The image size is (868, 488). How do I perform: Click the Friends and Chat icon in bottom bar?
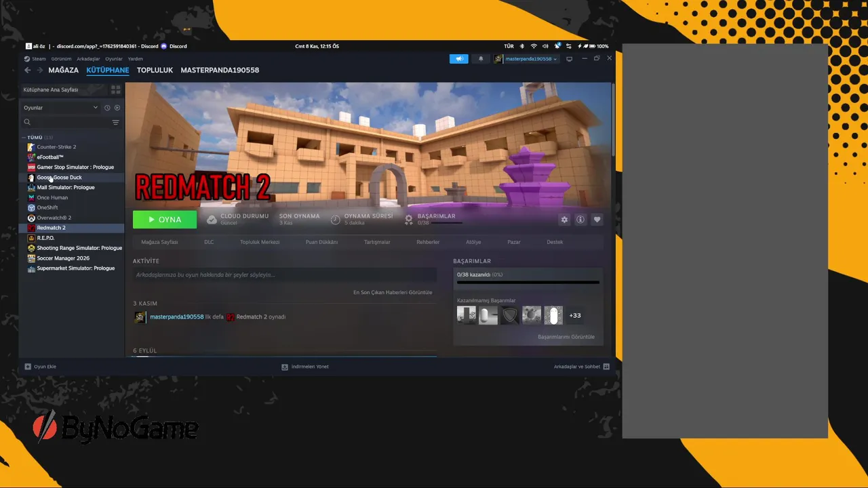point(606,367)
